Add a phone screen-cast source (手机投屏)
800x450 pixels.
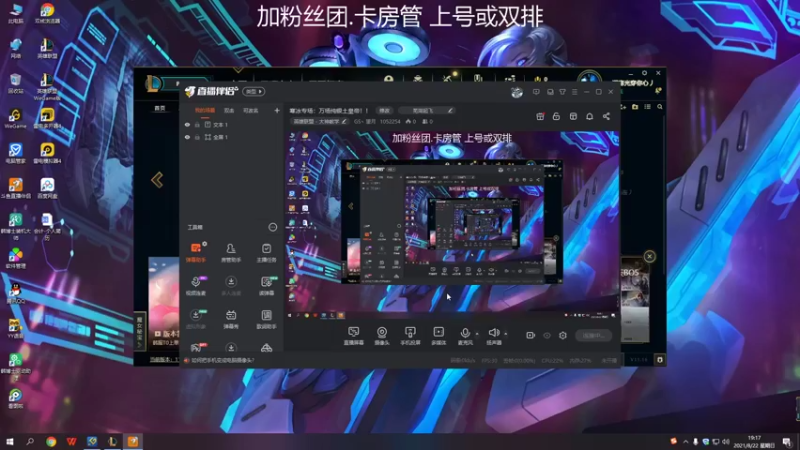click(410, 336)
